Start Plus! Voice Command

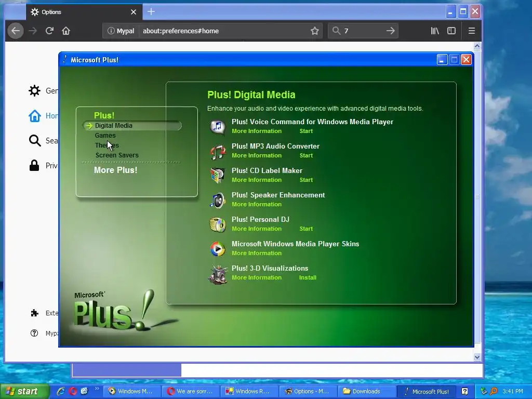[306, 131]
